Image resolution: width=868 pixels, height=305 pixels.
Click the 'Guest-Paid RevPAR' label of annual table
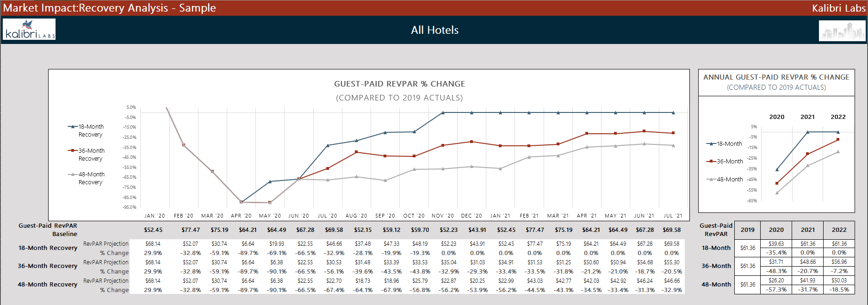716,230
